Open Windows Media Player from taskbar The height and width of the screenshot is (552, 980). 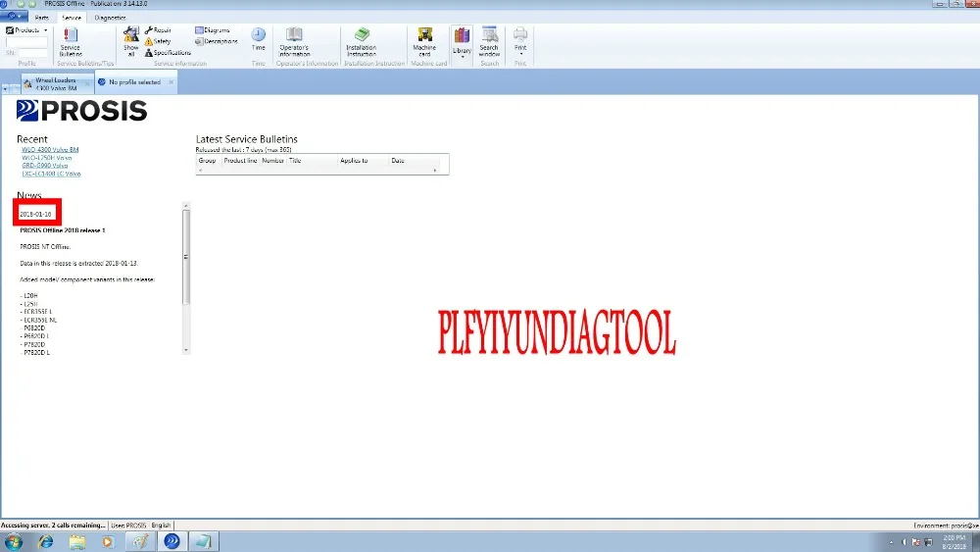[108, 541]
